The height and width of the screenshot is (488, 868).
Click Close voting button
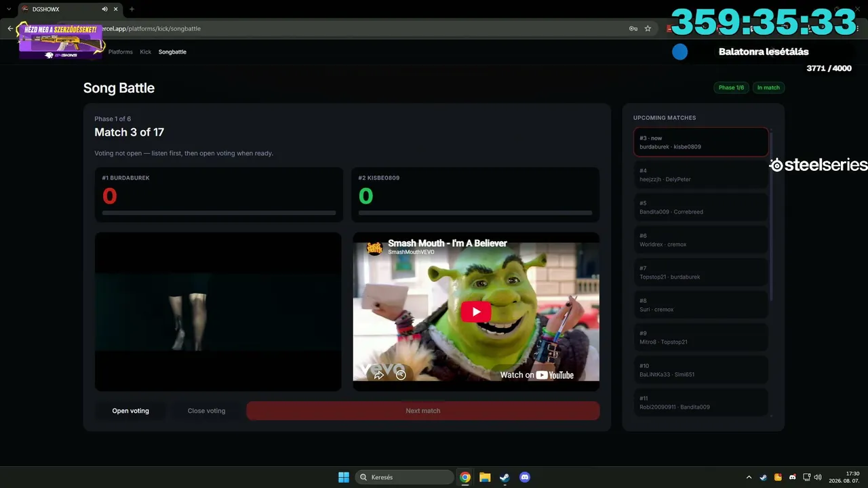click(x=206, y=411)
